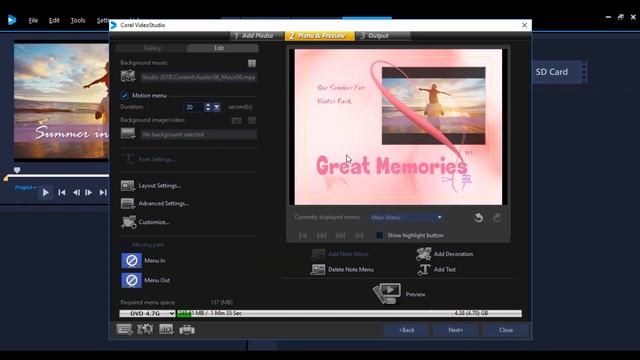Screen dimensions: 640x360
Task: Click the second icon beside Background image/video
Action: (252, 120)
